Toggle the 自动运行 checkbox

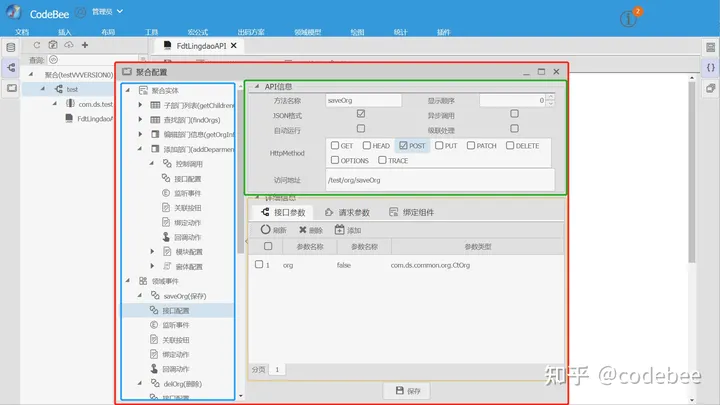coord(361,129)
